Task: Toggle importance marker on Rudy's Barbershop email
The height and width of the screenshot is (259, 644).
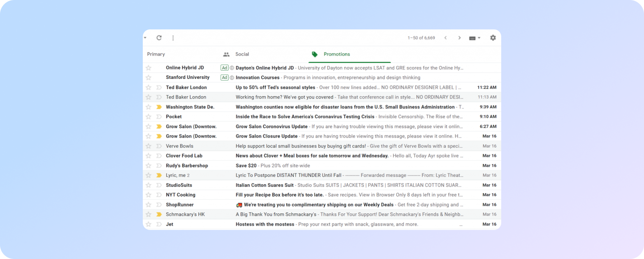Action: coord(159,165)
